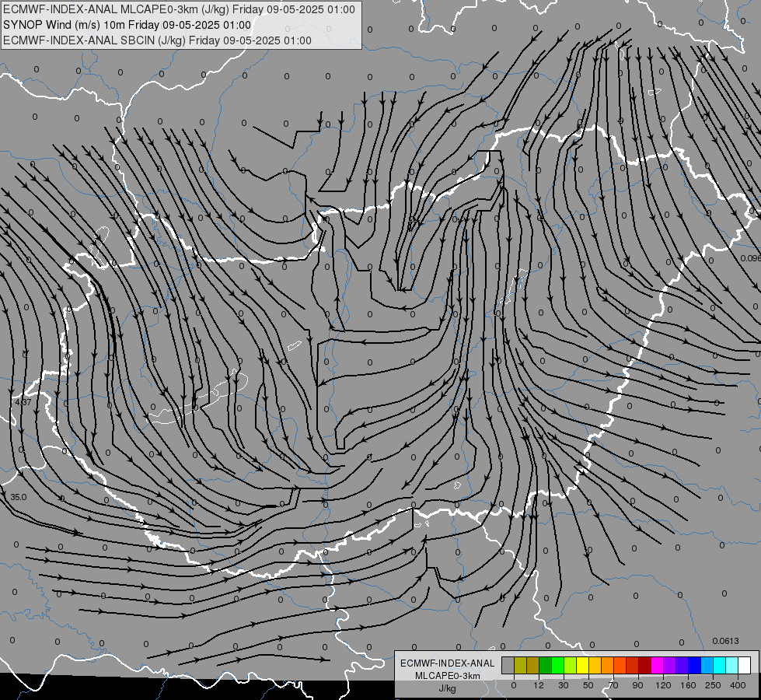Select the olive-yellow legend swatch
Viewport: 761px width, 700px height.
point(520,665)
